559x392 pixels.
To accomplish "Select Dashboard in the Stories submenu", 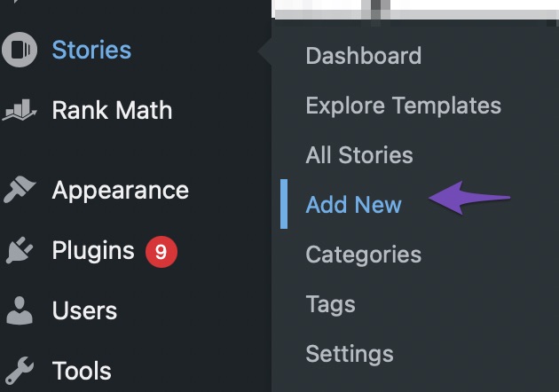I will pyautogui.click(x=364, y=56).
